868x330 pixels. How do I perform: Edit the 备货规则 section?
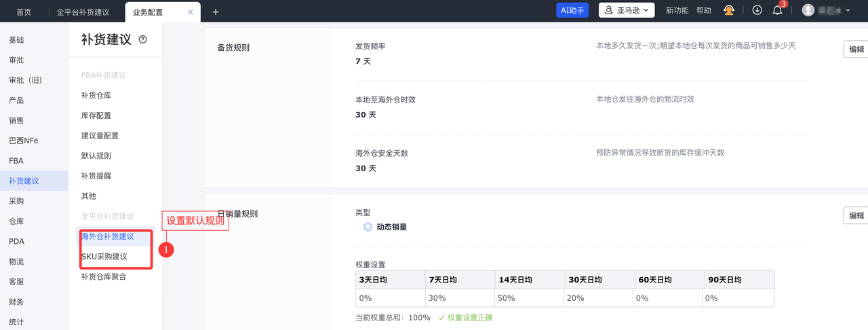[856, 50]
